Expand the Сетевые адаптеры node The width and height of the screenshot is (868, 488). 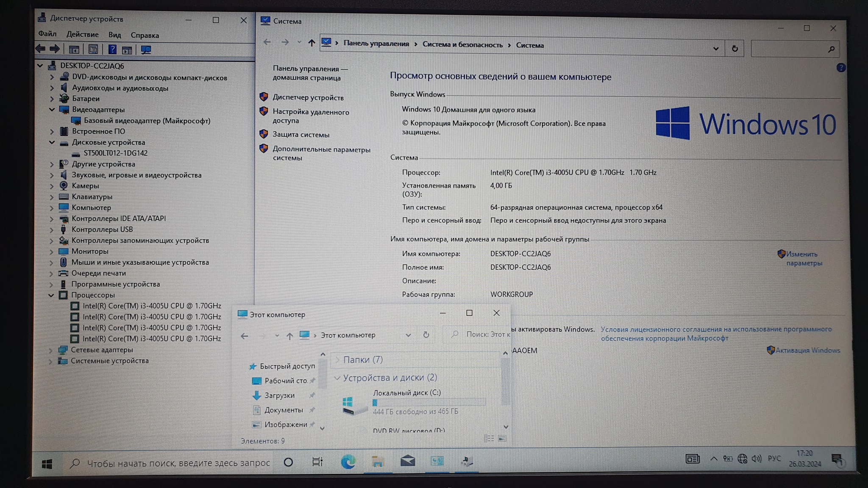point(51,350)
